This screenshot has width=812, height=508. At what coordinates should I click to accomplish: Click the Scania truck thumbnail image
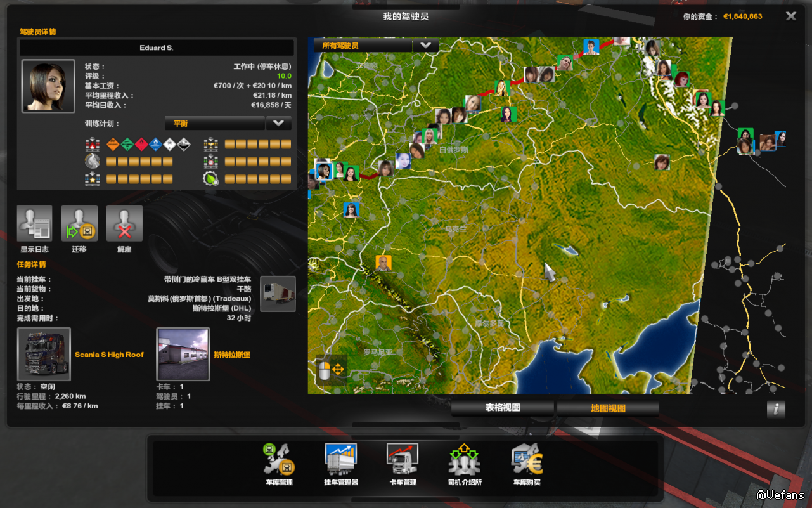(44, 355)
